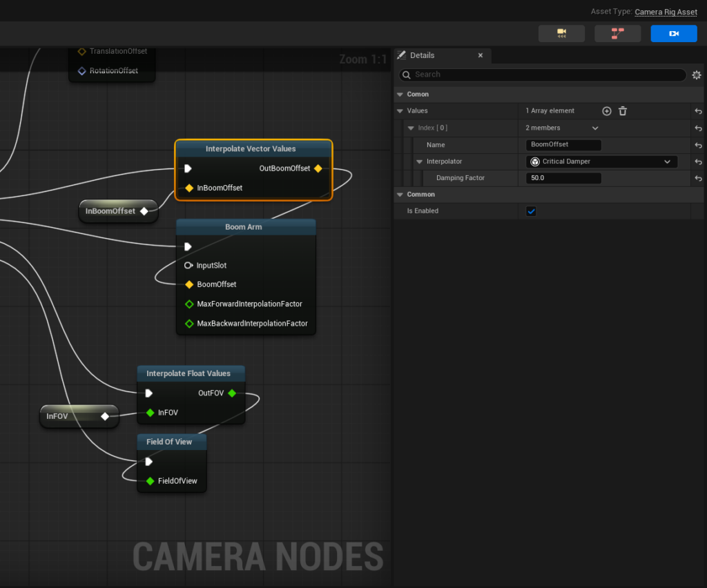Click the RotationOffset pin

pos(81,71)
